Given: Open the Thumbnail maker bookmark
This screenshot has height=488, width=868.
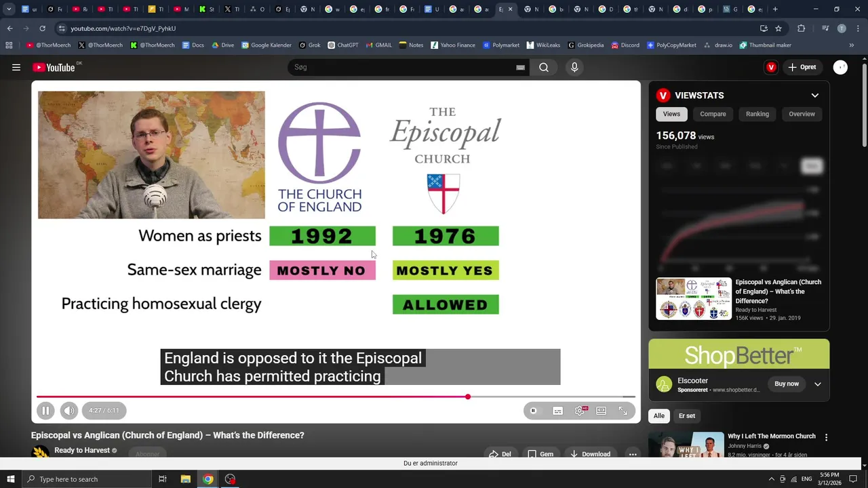Looking at the screenshot, I should [766, 45].
